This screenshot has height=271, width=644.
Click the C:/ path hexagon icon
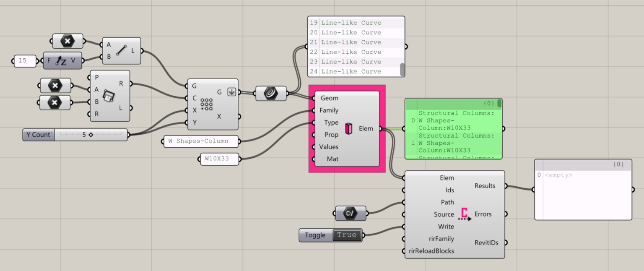[351, 213]
